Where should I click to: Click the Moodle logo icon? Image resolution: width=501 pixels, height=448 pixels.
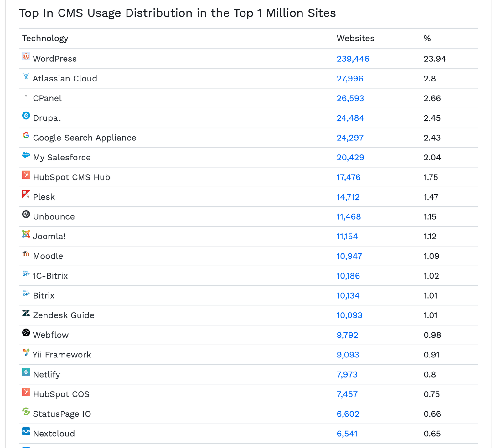coord(26,254)
